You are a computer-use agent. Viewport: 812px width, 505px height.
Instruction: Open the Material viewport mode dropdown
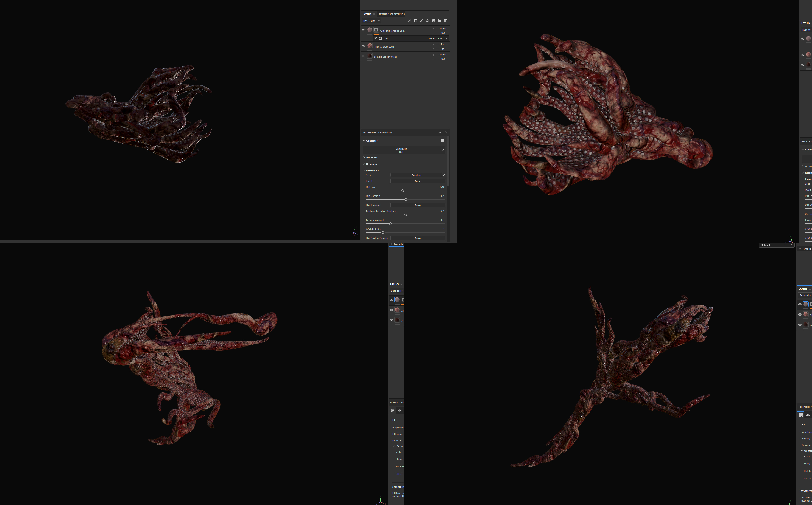point(777,245)
